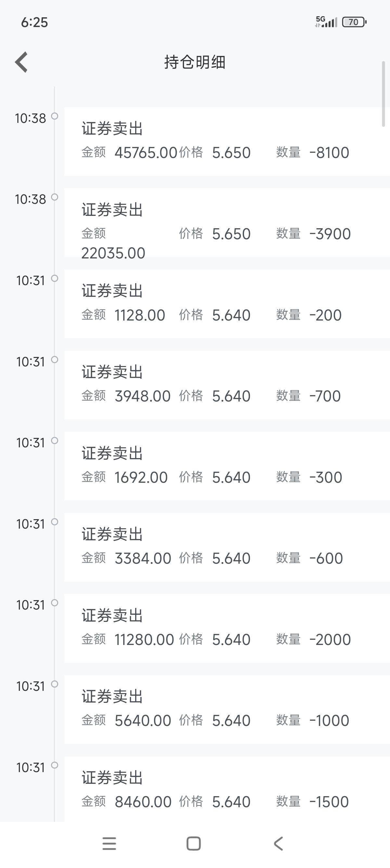Tap the battery indicator in status bar
Screen dimensions: 390x868
point(354,22)
